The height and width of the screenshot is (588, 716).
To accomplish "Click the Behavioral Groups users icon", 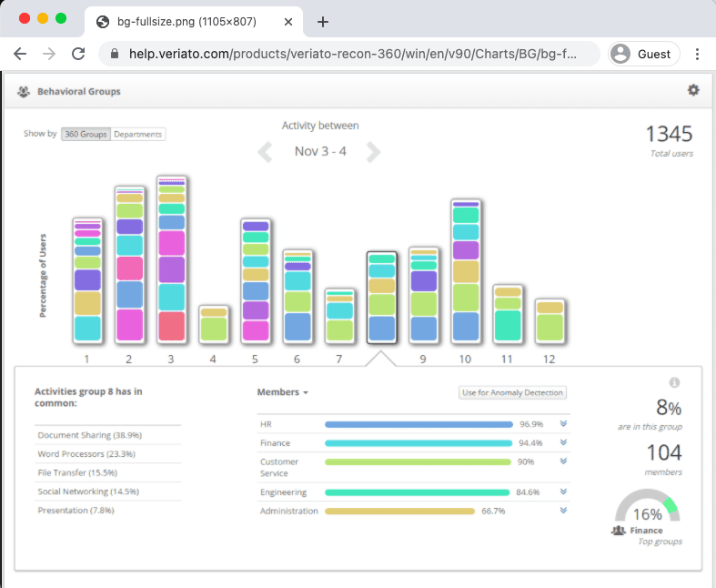I will coord(24,91).
